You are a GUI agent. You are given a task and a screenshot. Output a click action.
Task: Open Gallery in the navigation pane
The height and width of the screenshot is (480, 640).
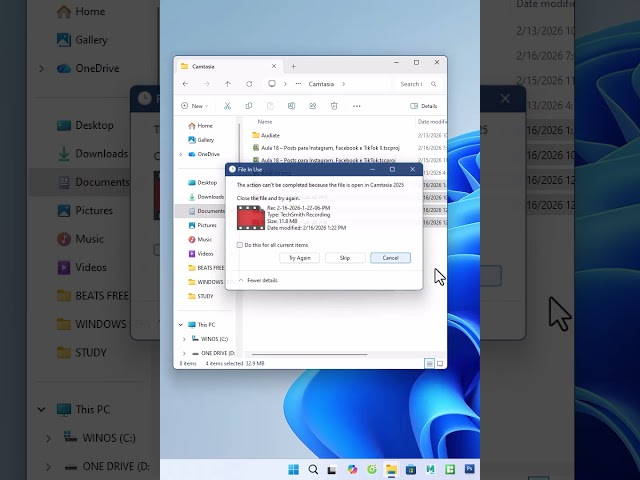coord(201,140)
